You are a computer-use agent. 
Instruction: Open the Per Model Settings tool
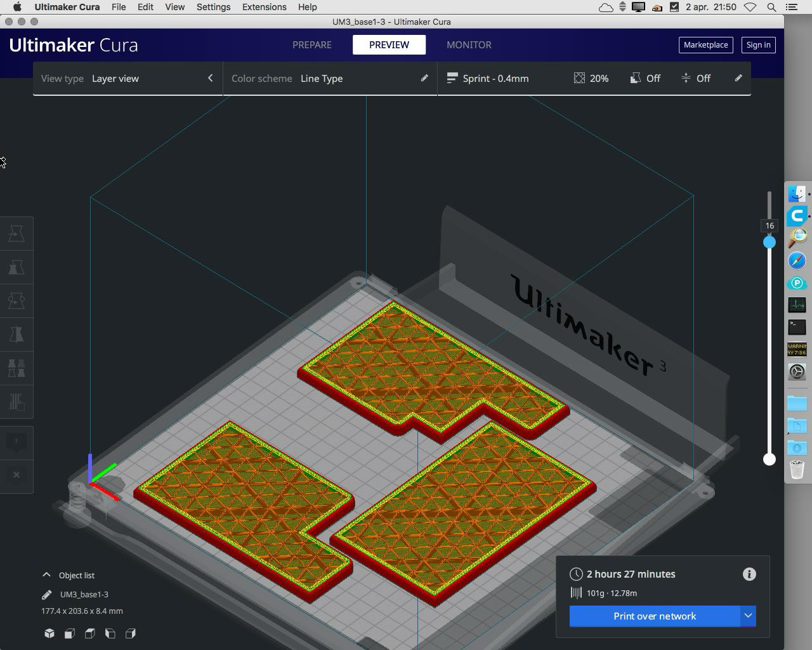click(16, 368)
